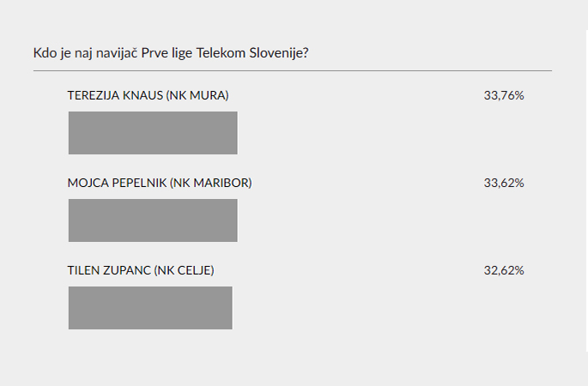Image resolution: width=588 pixels, height=386 pixels.
Task: Click the TEREZIJA KNAUS poll option name
Action: pos(116,95)
